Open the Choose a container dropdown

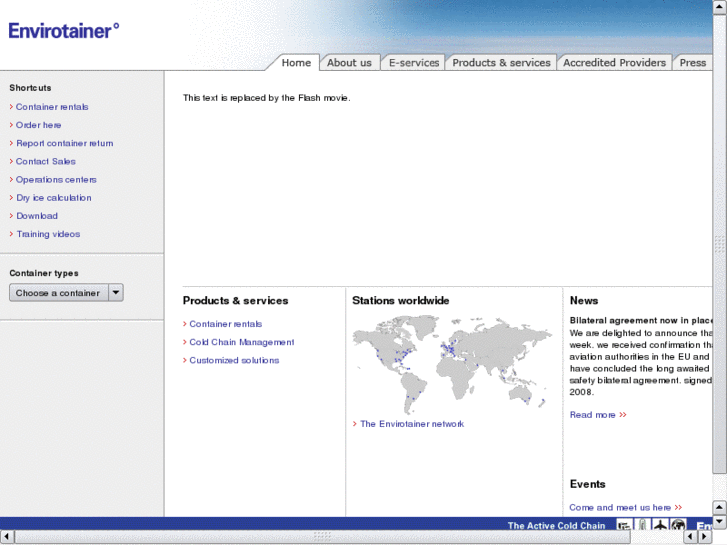pos(66,293)
